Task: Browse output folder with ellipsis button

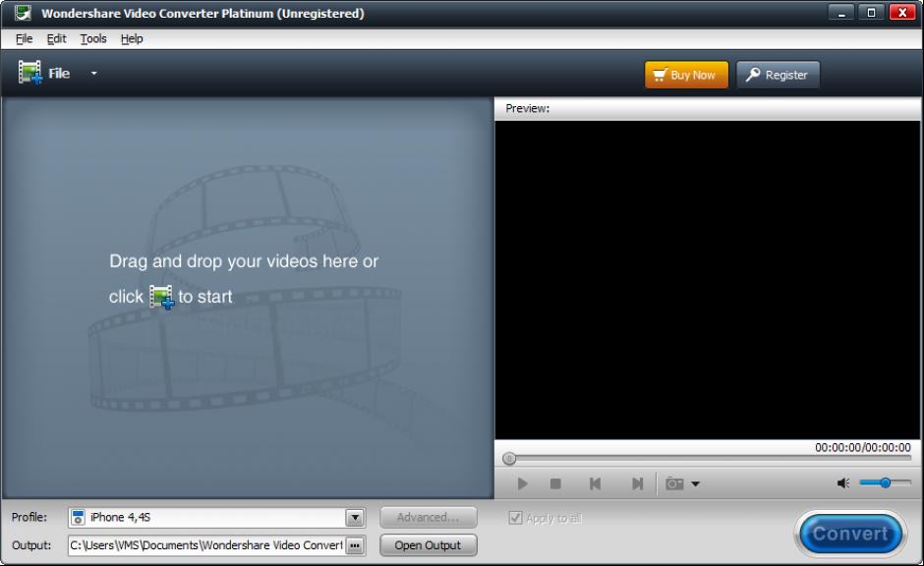Action: click(x=355, y=545)
